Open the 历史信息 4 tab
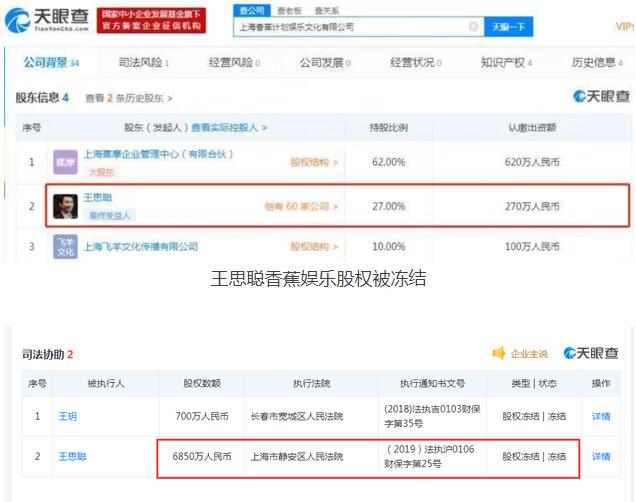This screenshot has width=636, height=502. pyautogui.click(x=597, y=62)
